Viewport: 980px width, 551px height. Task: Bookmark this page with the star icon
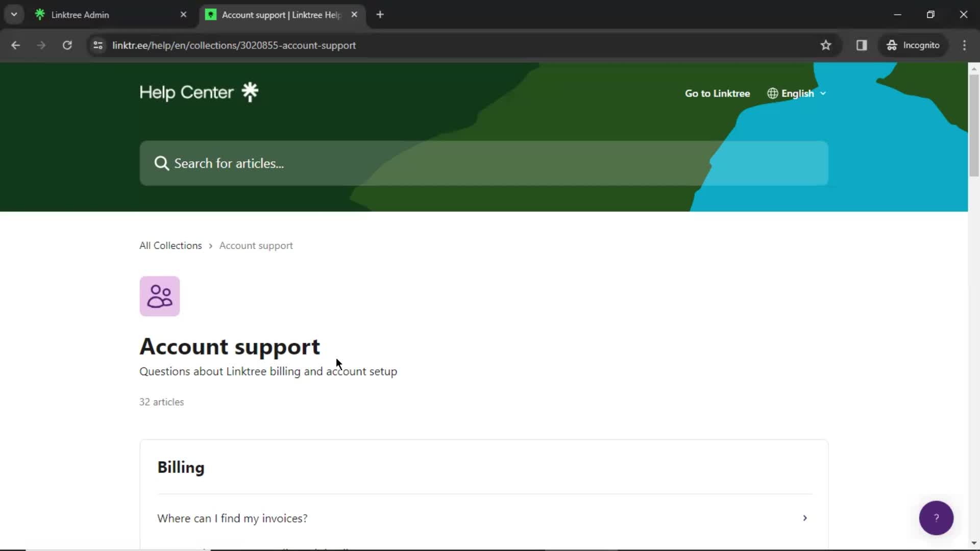[x=826, y=45]
